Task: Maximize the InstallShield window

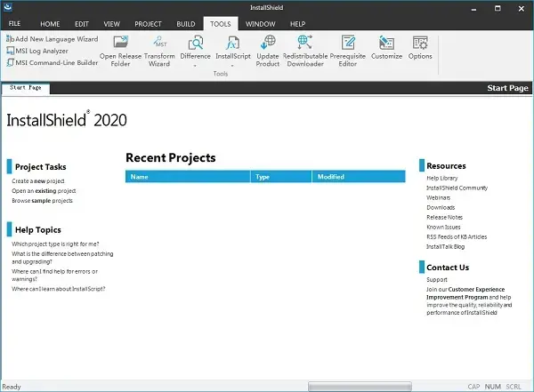Action: (498, 9)
